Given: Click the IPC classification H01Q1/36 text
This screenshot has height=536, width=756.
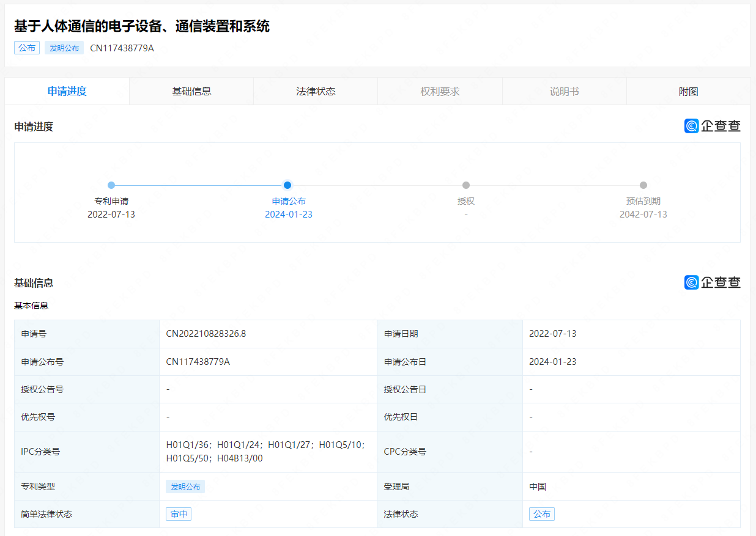Looking at the screenshot, I should coord(188,445).
